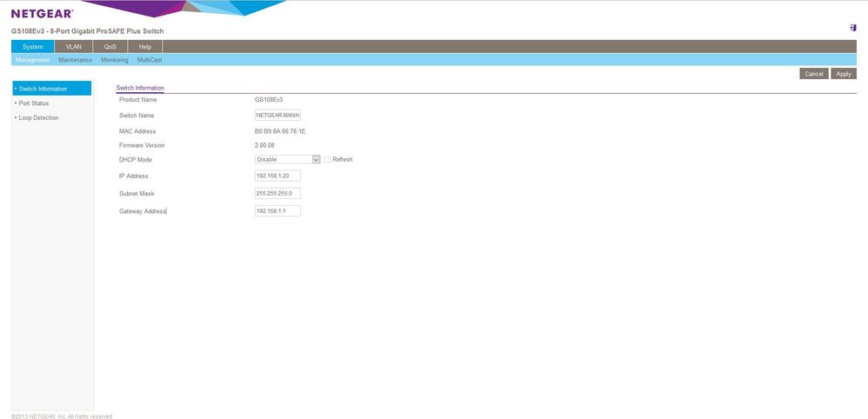Click the Apply button
Screen dimensions: 868x419
click(x=844, y=74)
